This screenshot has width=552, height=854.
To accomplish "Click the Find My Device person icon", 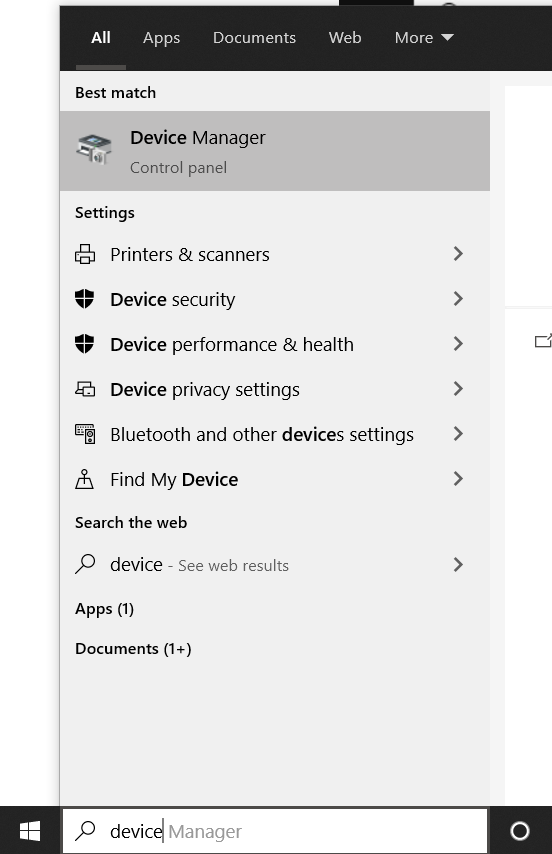I will click(84, 479).
